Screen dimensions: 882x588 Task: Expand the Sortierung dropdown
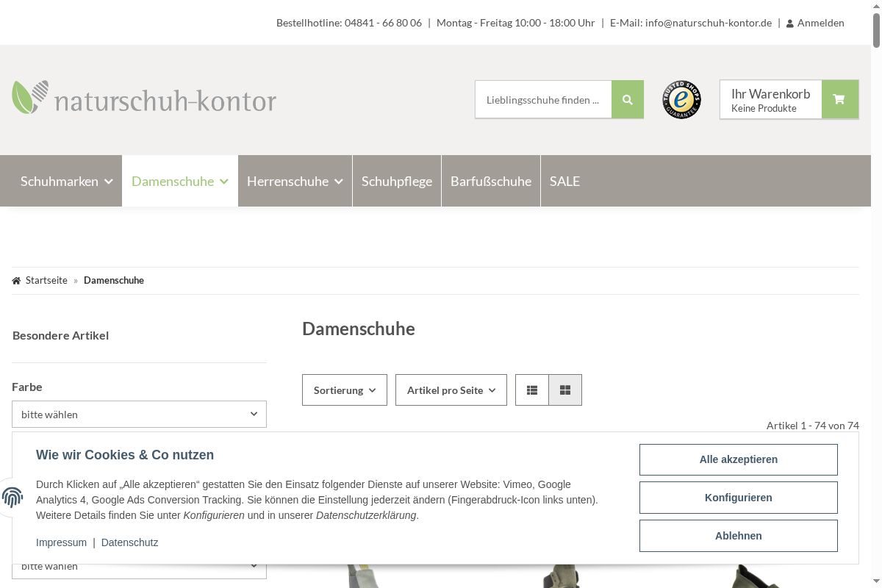(344, 390)
